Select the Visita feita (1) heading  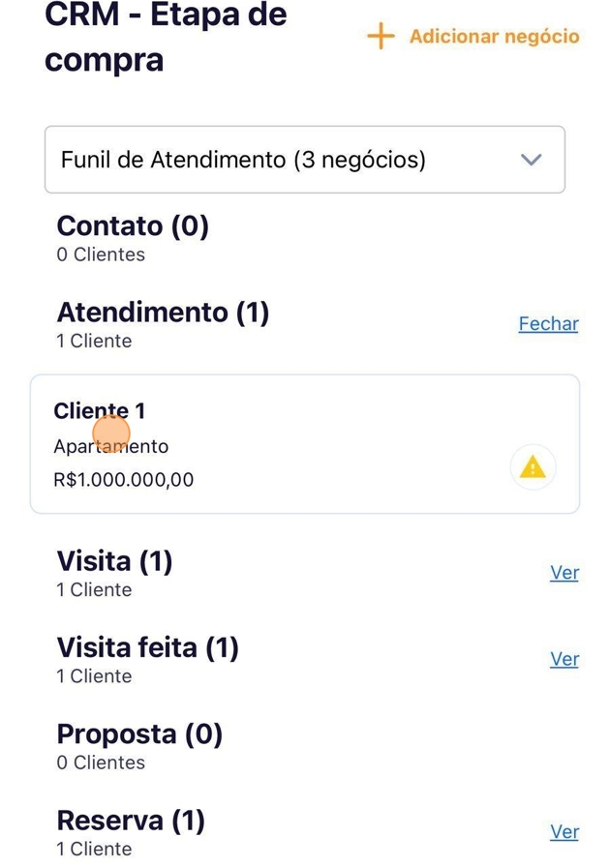coord(147,647)
